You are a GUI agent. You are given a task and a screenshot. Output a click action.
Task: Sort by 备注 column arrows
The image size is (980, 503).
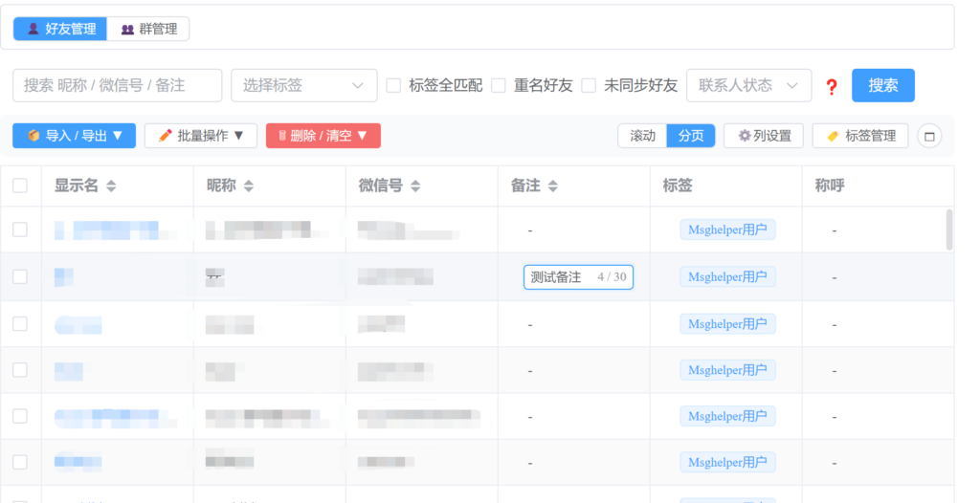(553, 186)
